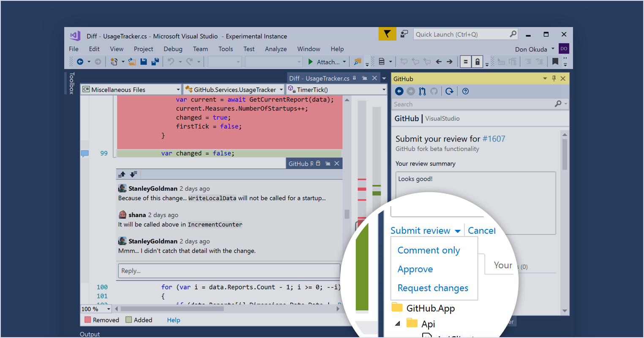This screenshot has height=338, width=644.
Task: Open the TimerTick() member dropdown
Action: 384,90
